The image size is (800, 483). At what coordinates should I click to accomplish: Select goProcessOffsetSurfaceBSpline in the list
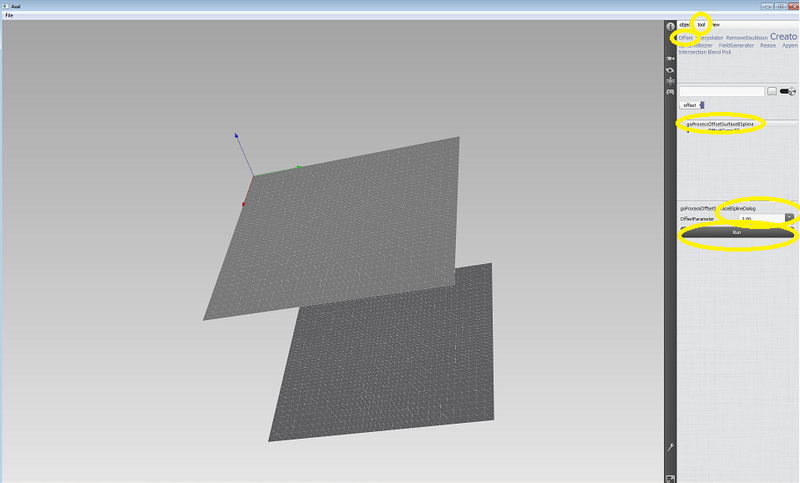719,124
